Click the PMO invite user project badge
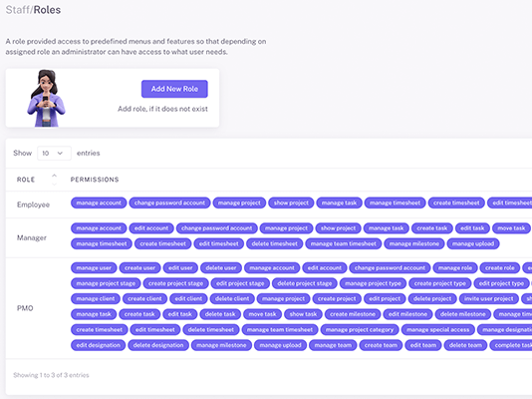 [x=488, y=299]
